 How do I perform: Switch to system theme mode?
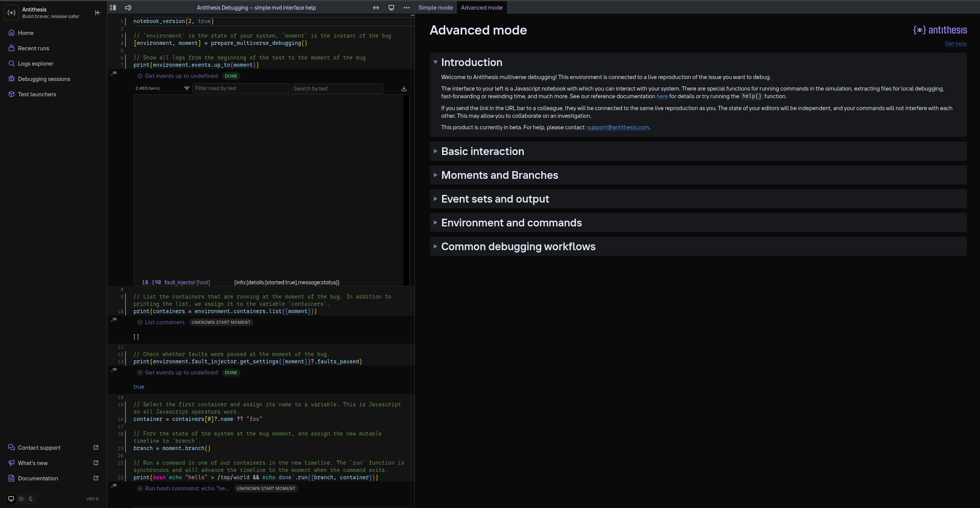tap(11, 499)
